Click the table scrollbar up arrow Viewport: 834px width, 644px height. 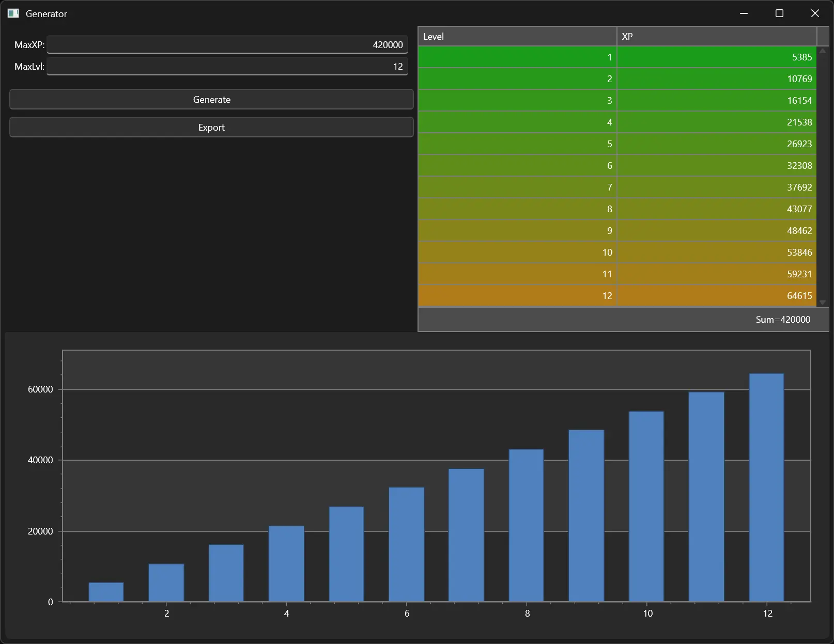(x=823, y=51)
